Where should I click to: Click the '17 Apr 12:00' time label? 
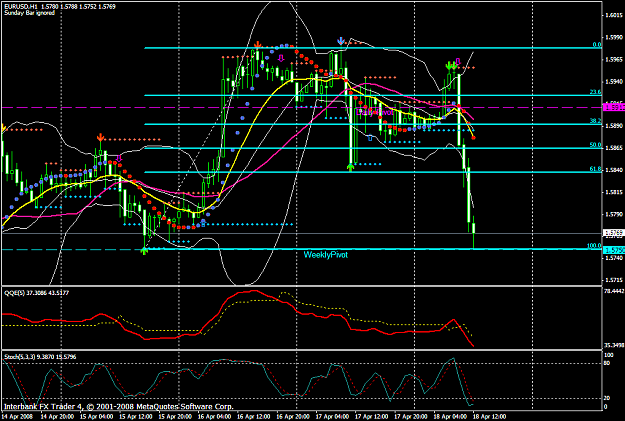(371, 416)
